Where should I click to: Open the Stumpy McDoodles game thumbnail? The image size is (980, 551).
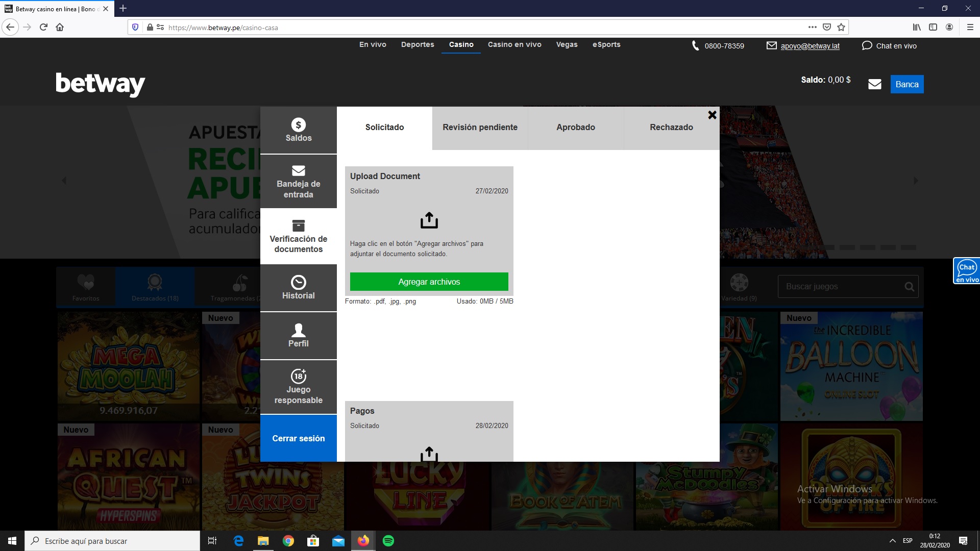click(707, 477)
